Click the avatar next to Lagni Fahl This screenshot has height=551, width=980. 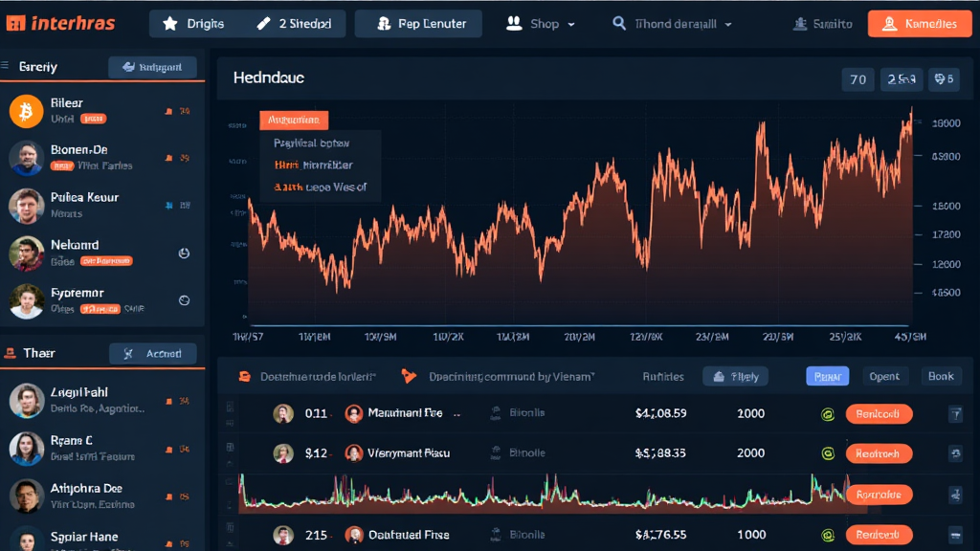click(26, 400)
